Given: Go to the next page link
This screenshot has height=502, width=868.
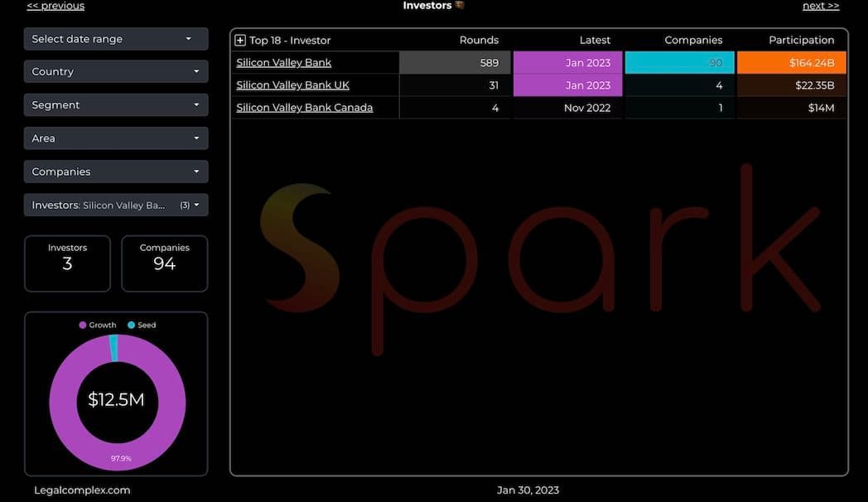Looking at the screenshot, I should [820, 6].
